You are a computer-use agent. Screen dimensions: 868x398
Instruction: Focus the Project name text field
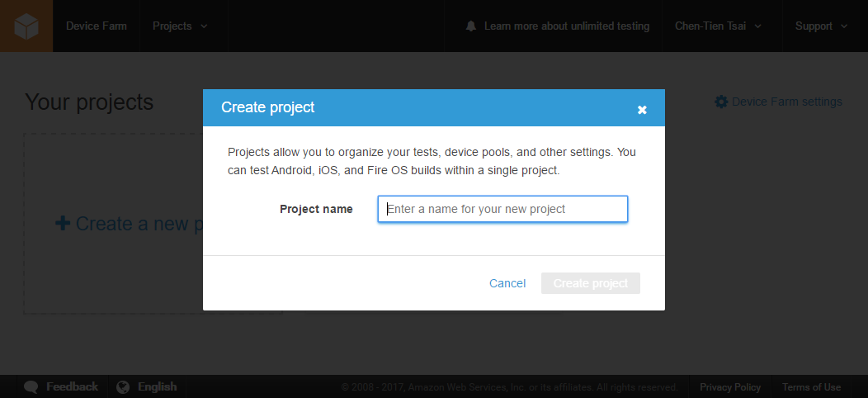(x=502, y=209)
